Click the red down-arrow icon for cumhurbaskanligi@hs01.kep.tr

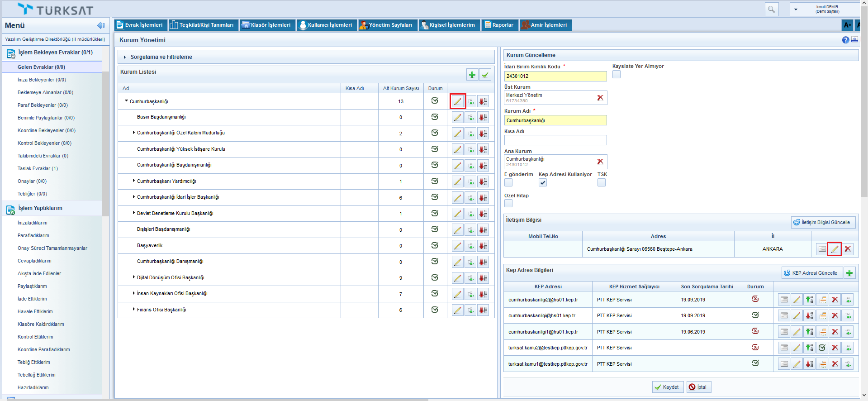(x=810, y=315)
